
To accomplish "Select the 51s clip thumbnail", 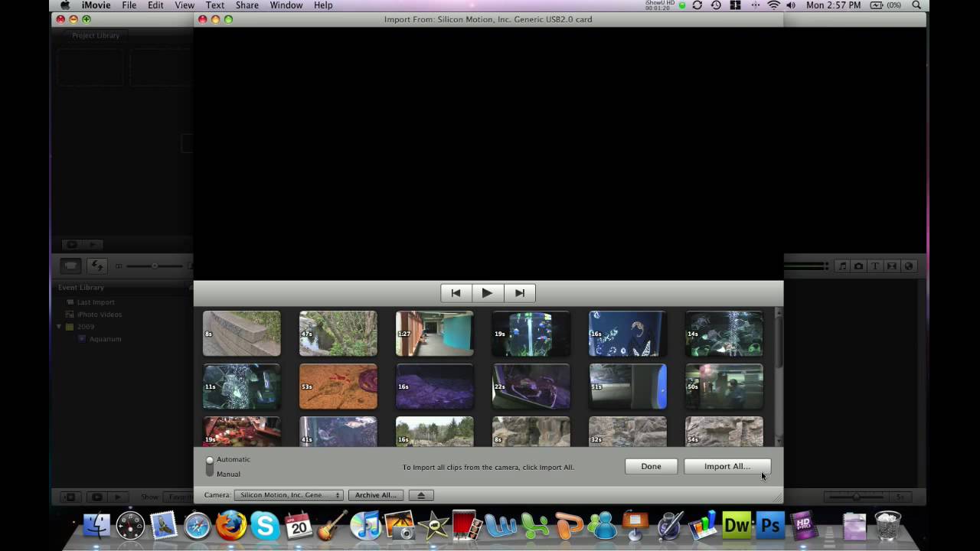I will [x=628, y=386].
